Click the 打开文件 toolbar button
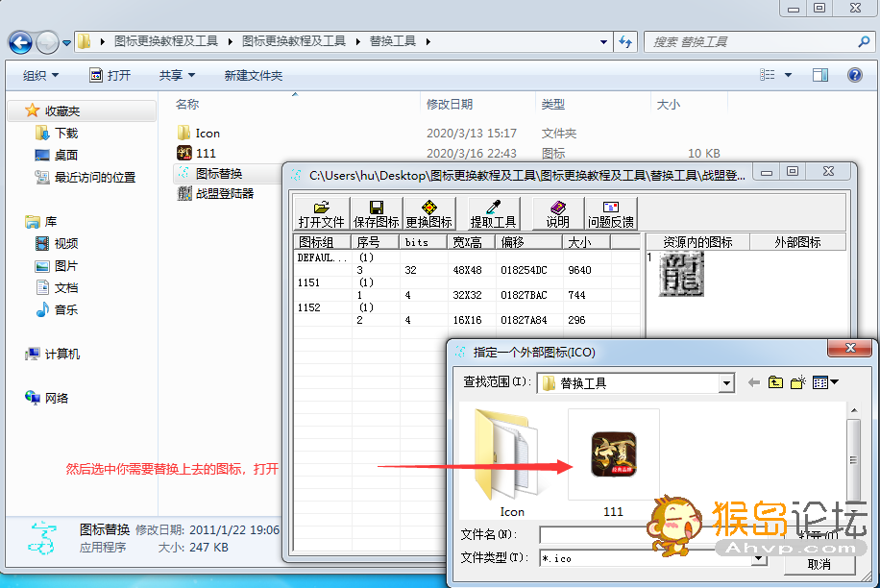Screen dimensions: 880x588 (321, 213)
